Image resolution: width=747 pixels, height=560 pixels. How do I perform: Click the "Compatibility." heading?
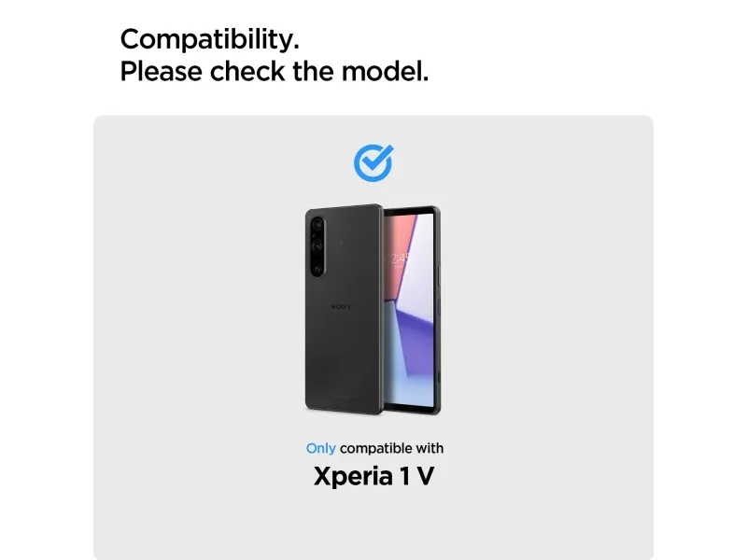209,39
